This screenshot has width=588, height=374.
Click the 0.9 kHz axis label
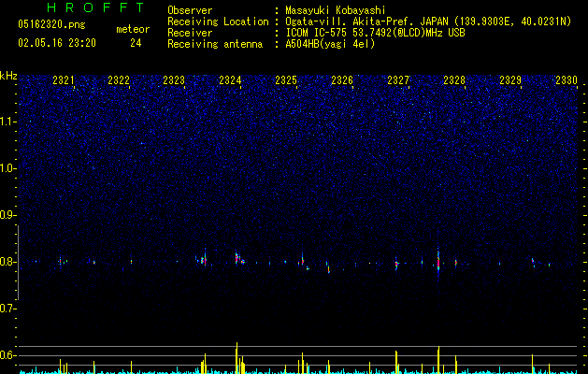coord(7,215)
